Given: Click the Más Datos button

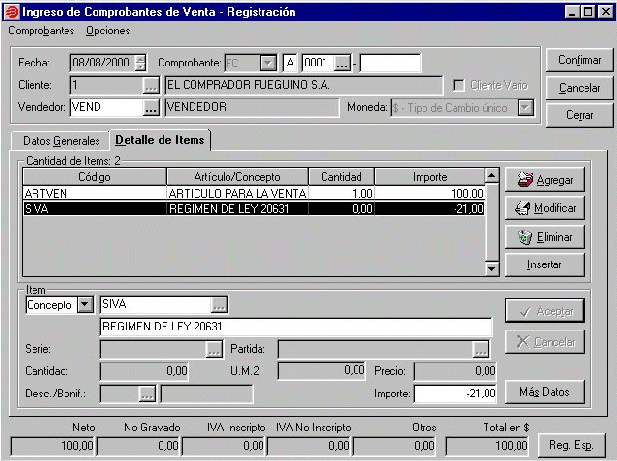Looking at the screenshot, I should (x=544, y=391).
